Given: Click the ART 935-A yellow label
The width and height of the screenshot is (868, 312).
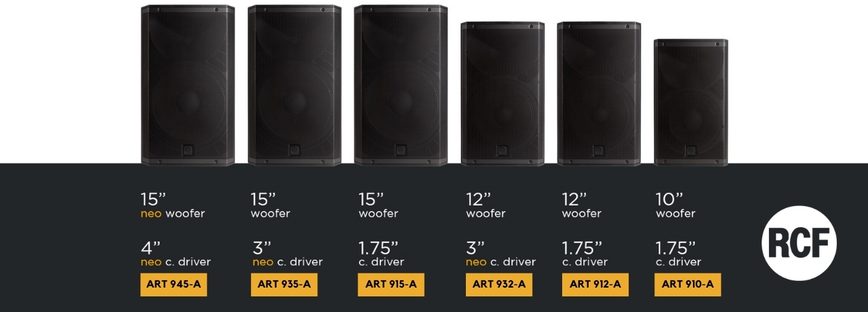Looking at the screenshot, I should [283, 284].
